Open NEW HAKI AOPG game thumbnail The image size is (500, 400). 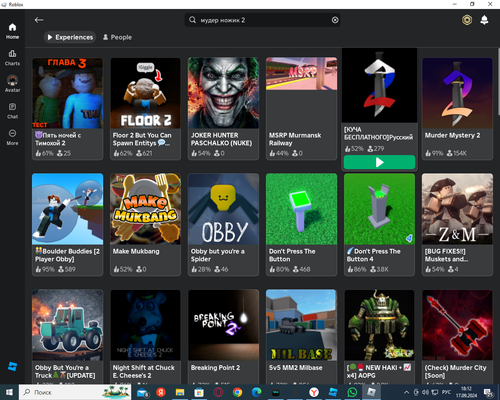point(379,325)
